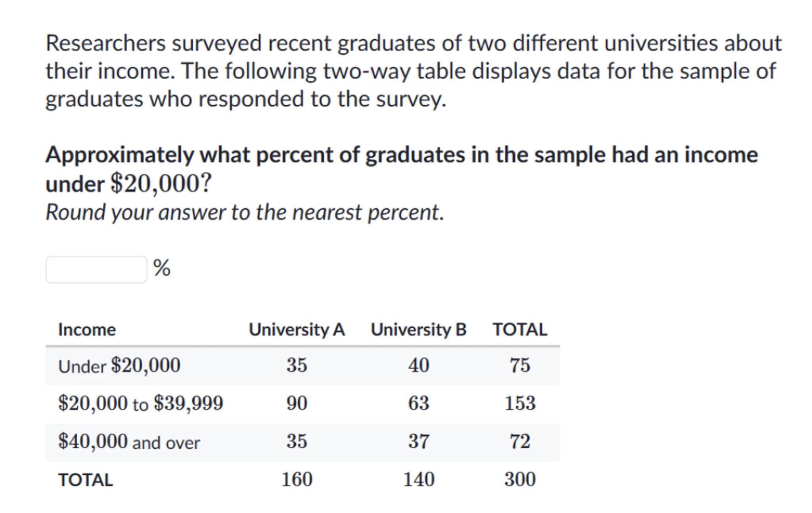Select the Under $20,000 row label
812x513 pixels.
tap(119, 365)
